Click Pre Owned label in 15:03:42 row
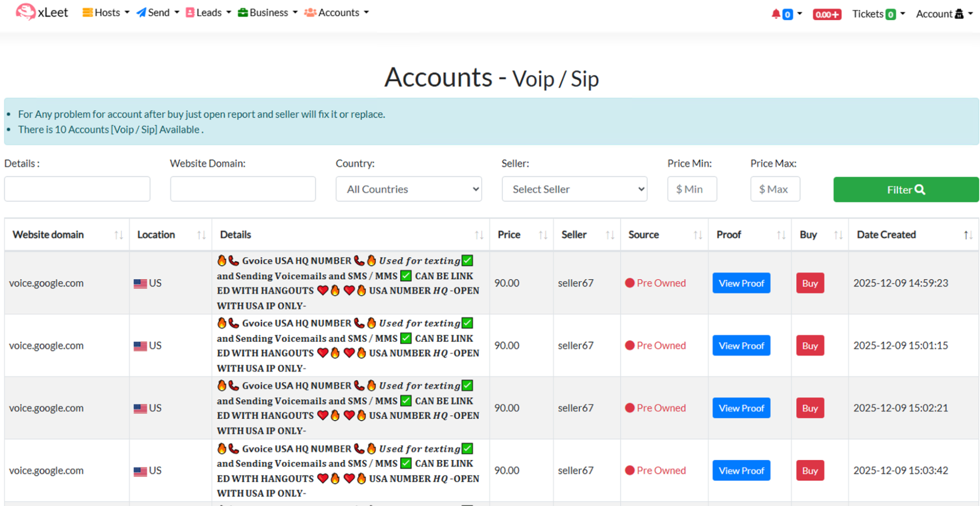This screenshot has height=506, width=980. [x=661, y=470]
